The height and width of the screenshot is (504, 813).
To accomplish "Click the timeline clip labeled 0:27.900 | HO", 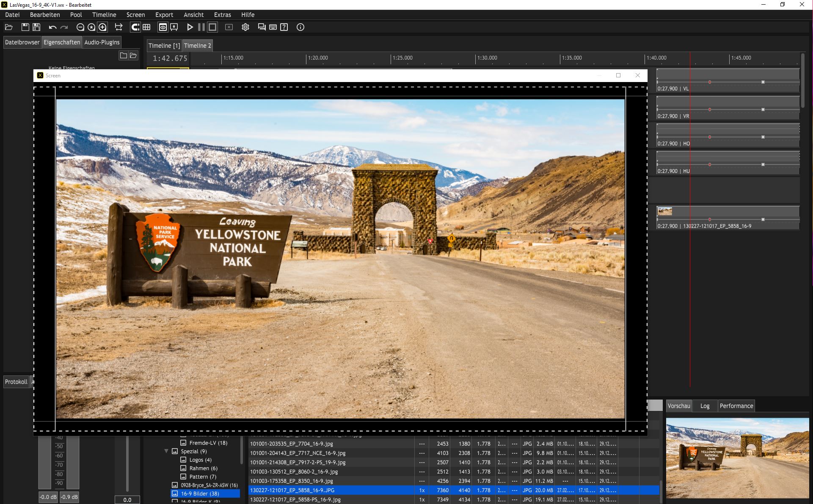I will click(728, 136).
